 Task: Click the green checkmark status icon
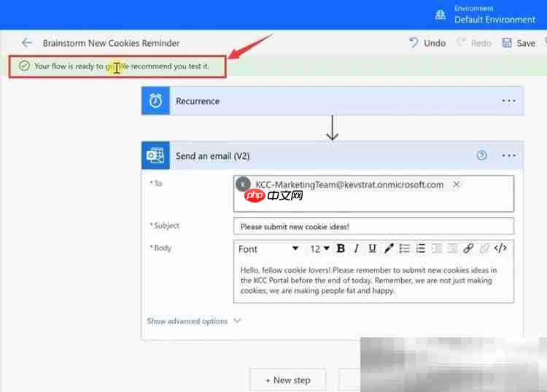click(x=24, y=66)
